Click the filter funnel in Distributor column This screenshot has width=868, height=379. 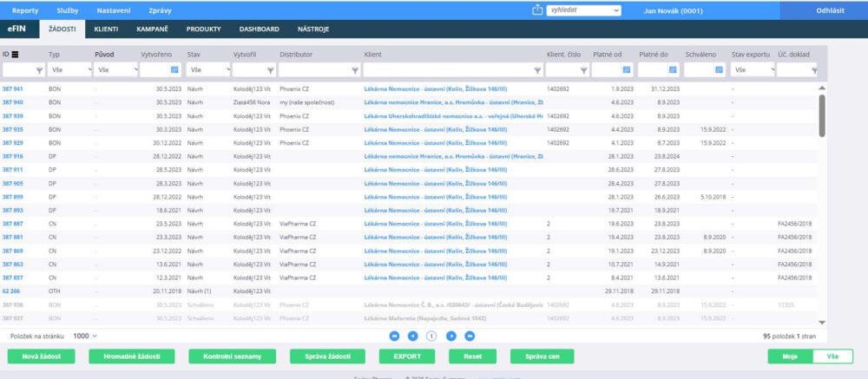(x=354, y=69)
